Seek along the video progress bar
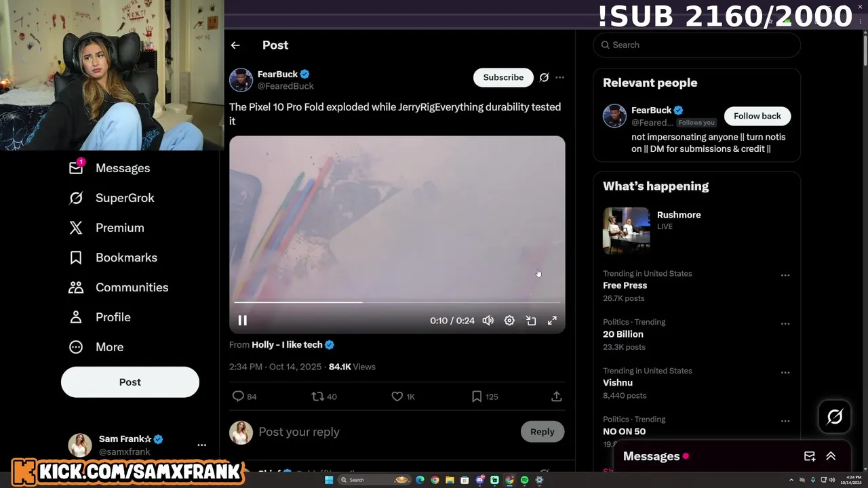This screenshot has height=488, width=868. click(397, 302)
